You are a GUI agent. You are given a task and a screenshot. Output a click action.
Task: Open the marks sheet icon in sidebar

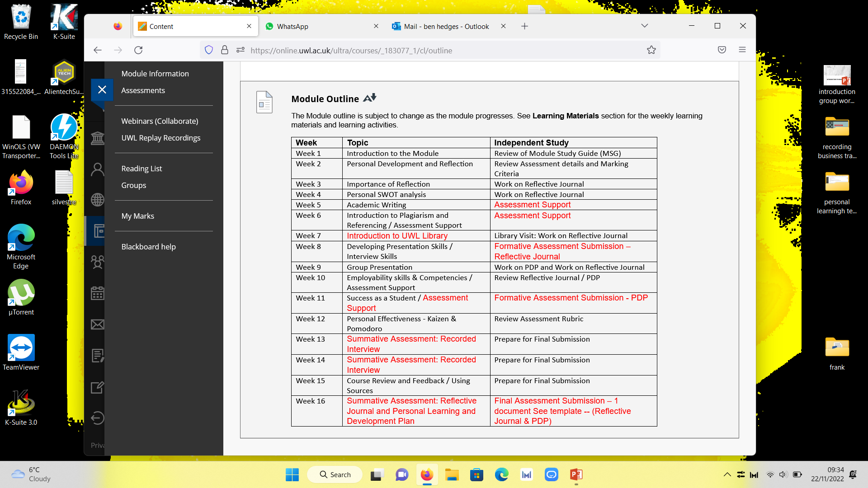coord(97,356)
